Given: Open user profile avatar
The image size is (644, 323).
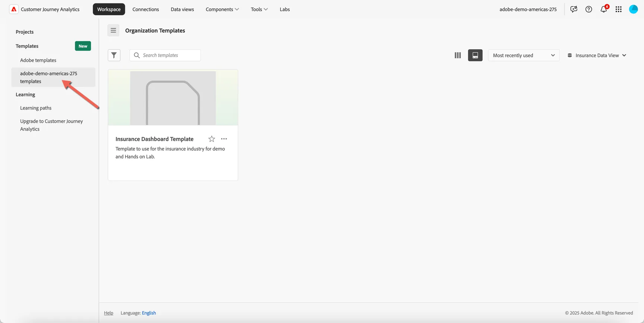Looking at the screenshot, I should click(x=634, y=9).
